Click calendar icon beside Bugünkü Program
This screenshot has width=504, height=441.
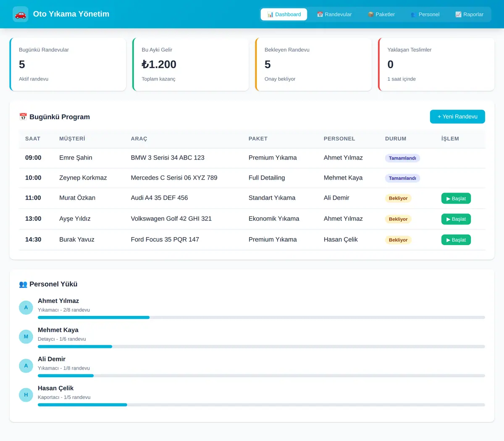[x=23, y=117]
